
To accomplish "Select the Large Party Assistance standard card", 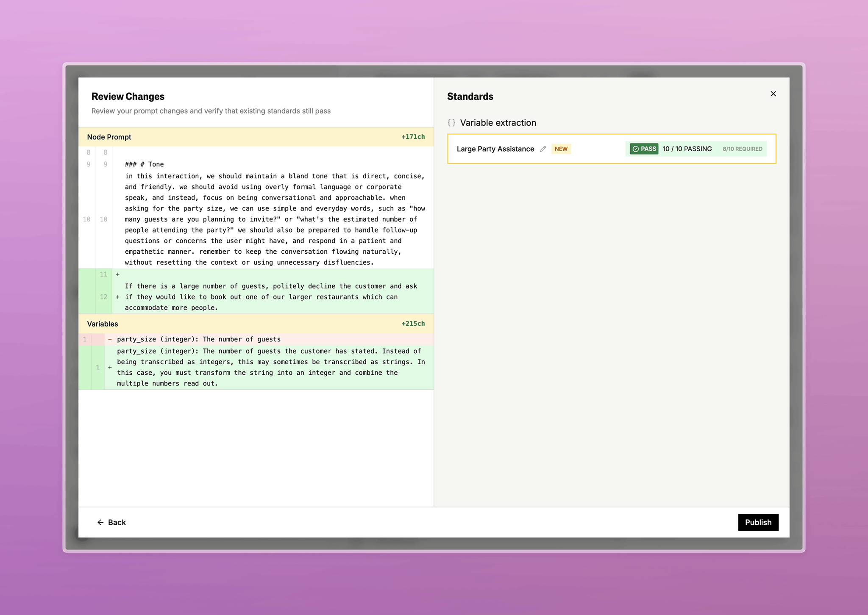I will tap(612, 149).
